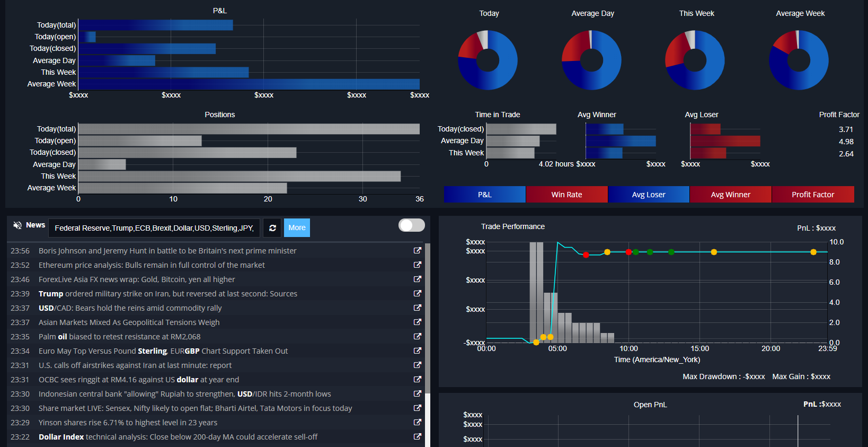Click the Trade Performance title

512,226
